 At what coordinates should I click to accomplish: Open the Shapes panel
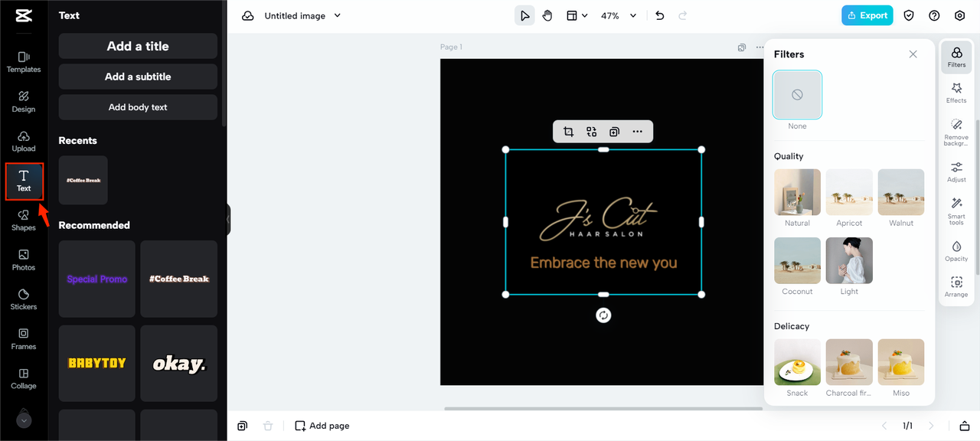tap(24, 220)
